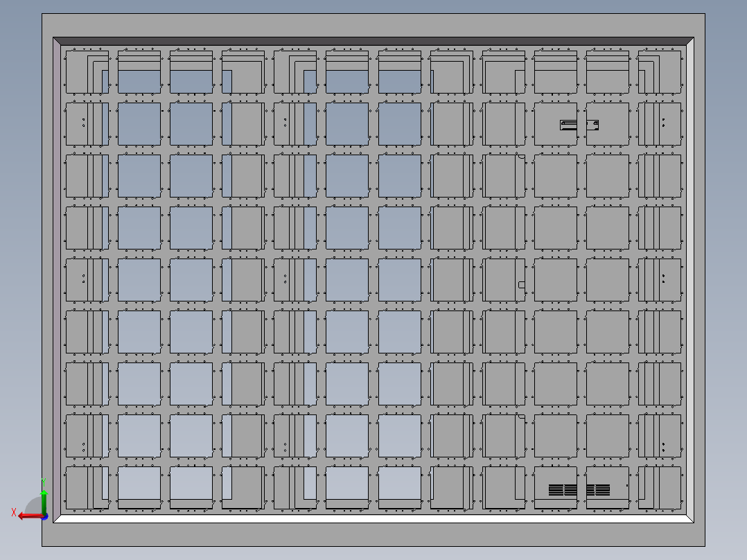This screenshot has width=747, height=560.
Task: Select the short bracket part right of the slotted handle
Action: pos(592,125)
